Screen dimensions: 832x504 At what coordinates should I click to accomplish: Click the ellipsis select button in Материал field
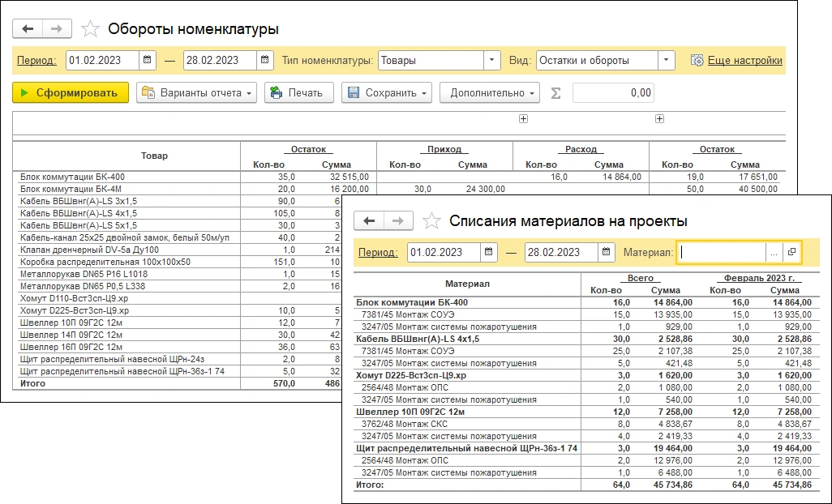774,253
